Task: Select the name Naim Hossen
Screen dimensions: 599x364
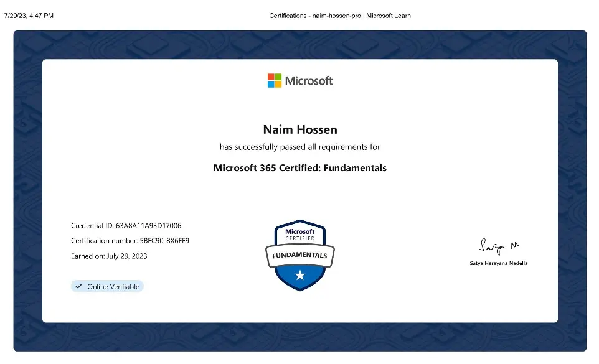Action: 300,129
